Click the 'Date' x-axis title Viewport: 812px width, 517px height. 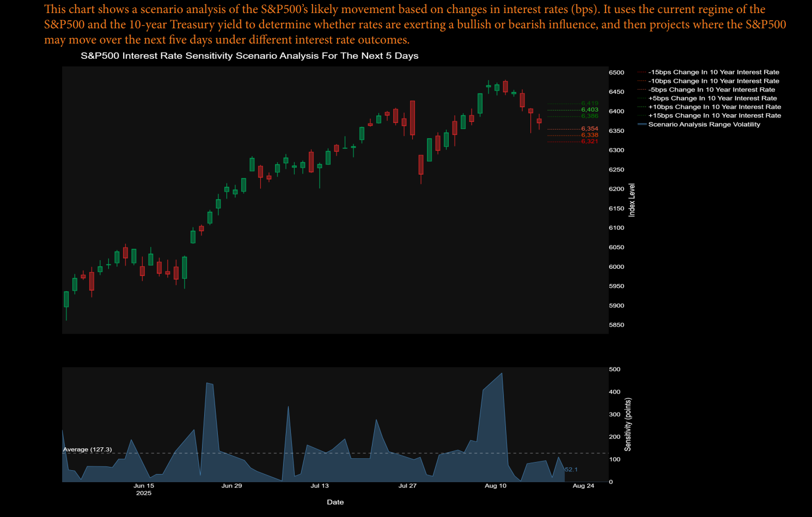click(335, 502)
